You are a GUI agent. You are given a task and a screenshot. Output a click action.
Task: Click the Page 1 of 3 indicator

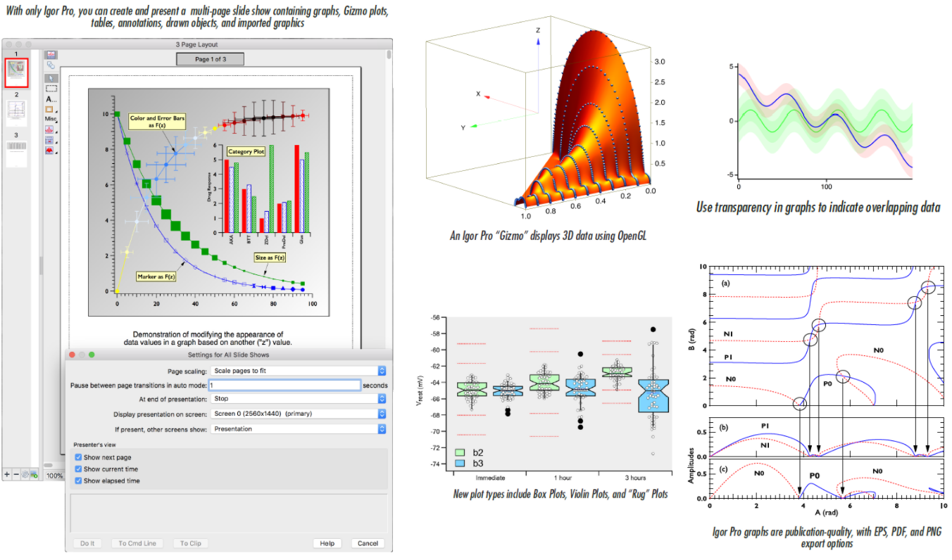(210, 59)
